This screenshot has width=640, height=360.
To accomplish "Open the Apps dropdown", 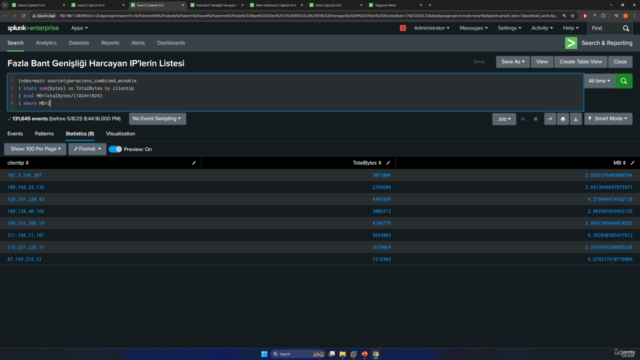I will click(79, 28).
